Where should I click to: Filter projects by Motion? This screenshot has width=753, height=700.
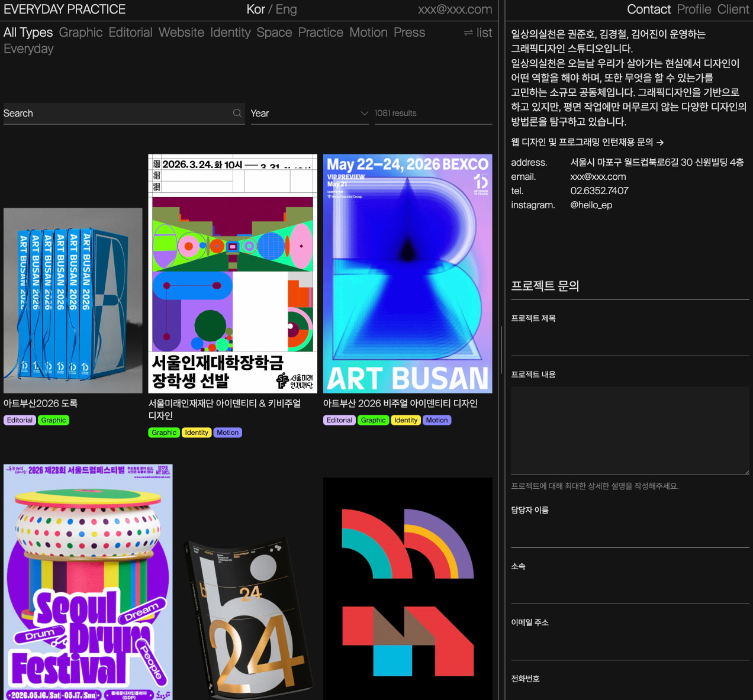pos(368,33)
